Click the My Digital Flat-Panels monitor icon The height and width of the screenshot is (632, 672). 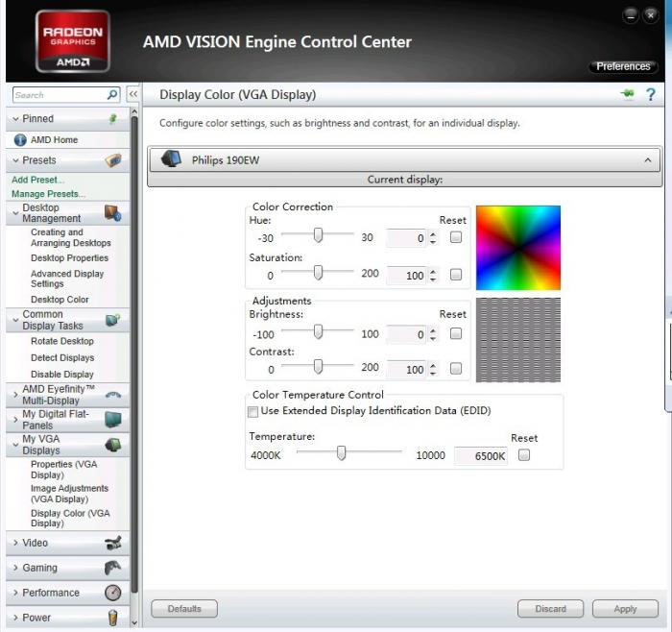[113, 420]
